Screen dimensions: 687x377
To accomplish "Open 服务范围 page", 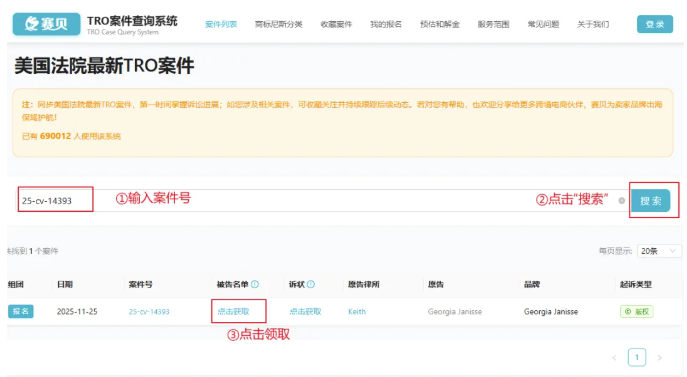I will tap(493, 24).
